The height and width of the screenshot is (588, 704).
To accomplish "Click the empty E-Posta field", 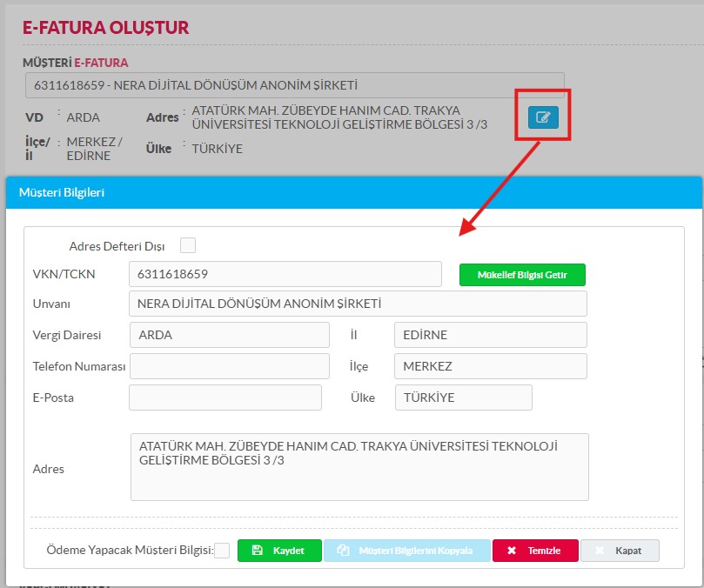I will [225, 398].
